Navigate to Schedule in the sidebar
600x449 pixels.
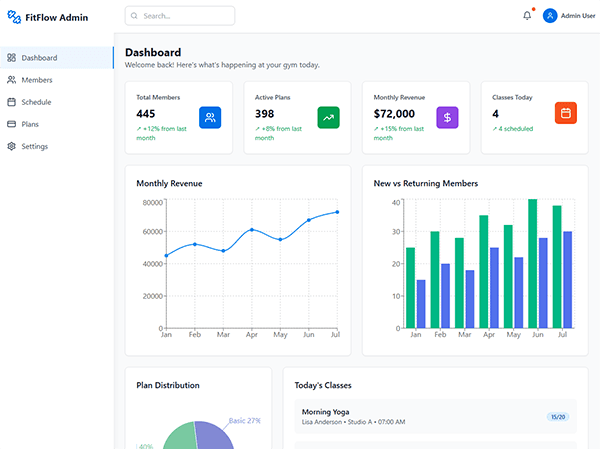click(36, 102)
